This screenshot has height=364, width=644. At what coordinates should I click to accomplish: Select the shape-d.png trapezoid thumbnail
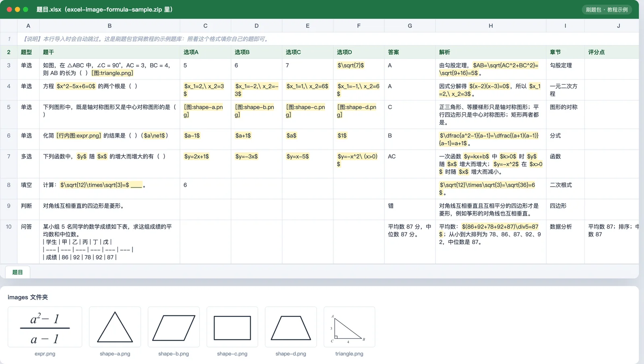[x=291, y=327]
